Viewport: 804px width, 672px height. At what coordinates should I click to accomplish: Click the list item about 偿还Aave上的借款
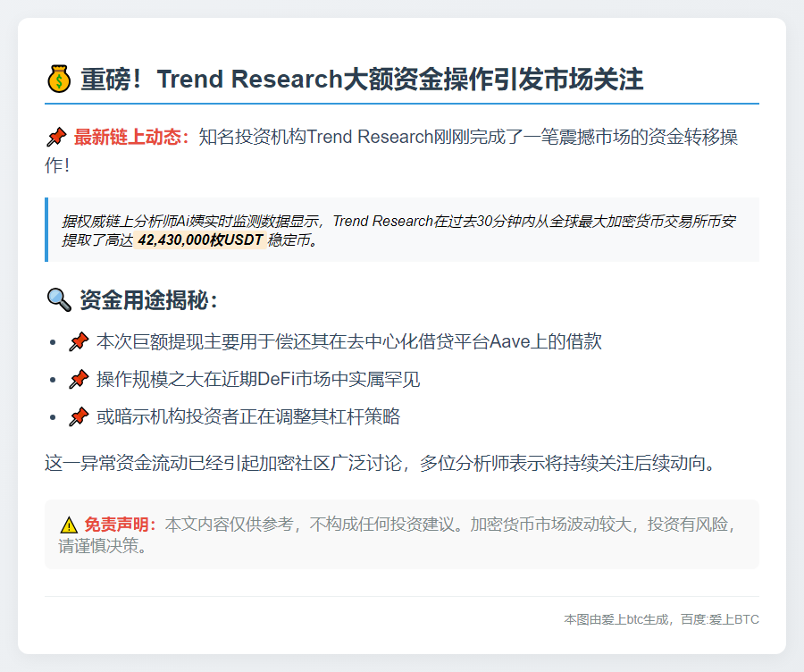(348, 341)
